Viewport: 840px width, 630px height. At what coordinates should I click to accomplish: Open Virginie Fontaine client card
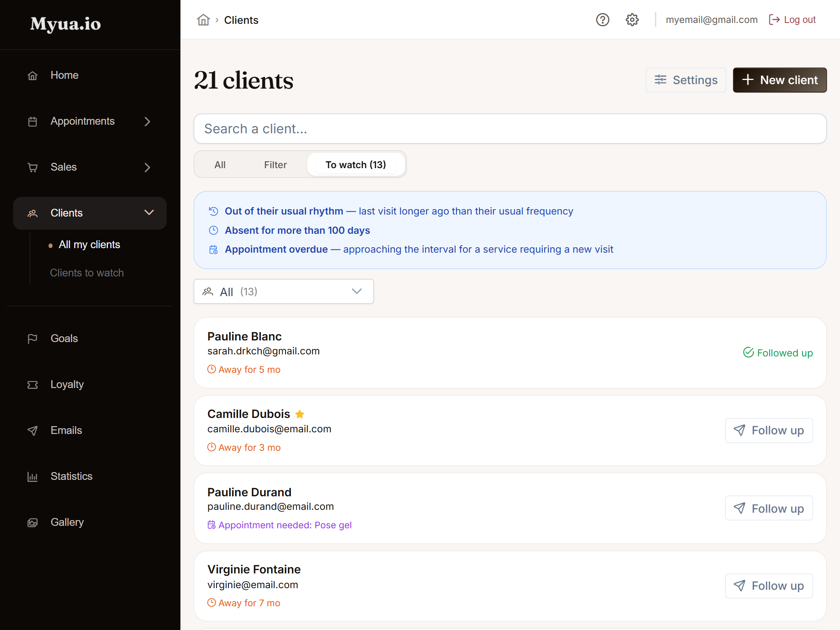click(x=510, y=586)
